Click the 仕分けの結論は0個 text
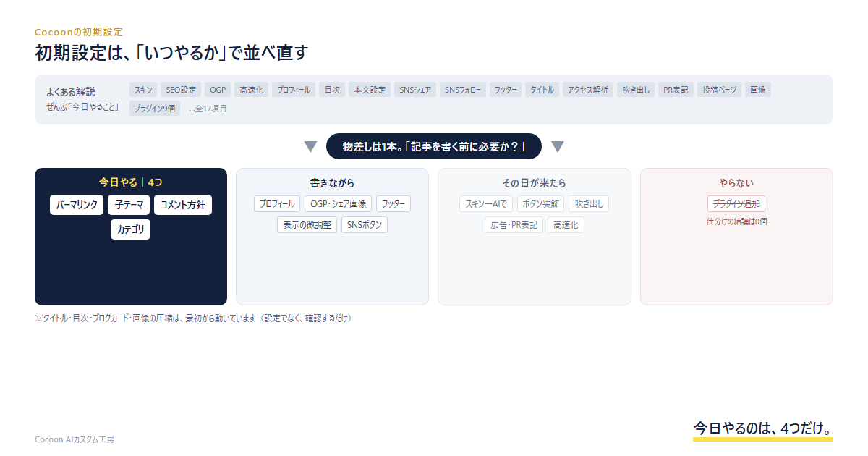The height and width of the screenshot is (456, 868). (x=737, y=221)
